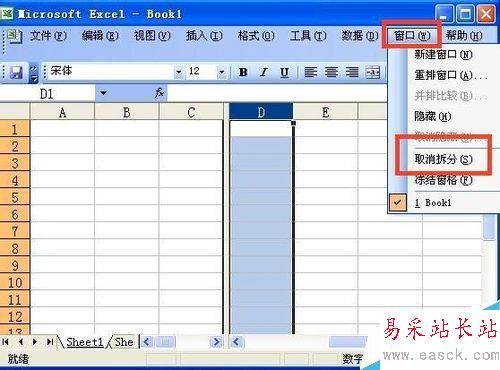This screenshot has width=500, height=370.
Task: Select row 12 header
Action: [15, 316]
